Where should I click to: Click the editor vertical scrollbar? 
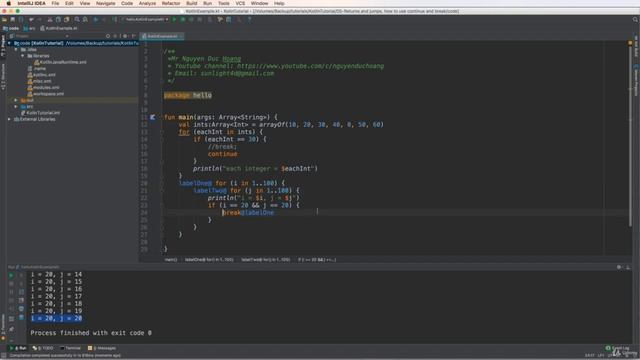630,135
